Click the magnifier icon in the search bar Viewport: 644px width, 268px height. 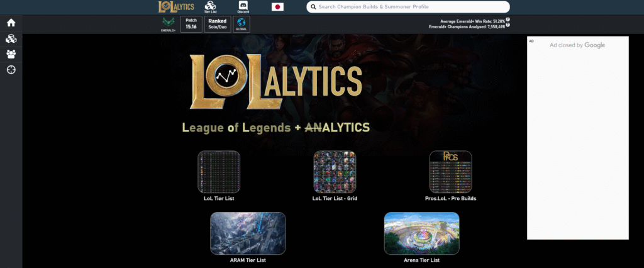point(313,7)
